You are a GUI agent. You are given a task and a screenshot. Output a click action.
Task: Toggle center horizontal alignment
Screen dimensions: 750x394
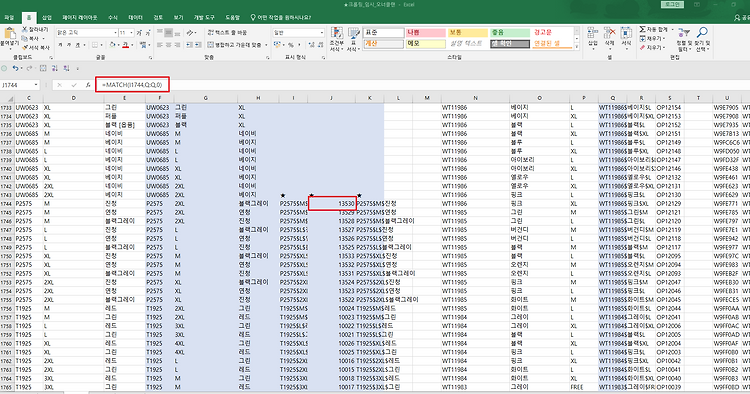(168, 45)
